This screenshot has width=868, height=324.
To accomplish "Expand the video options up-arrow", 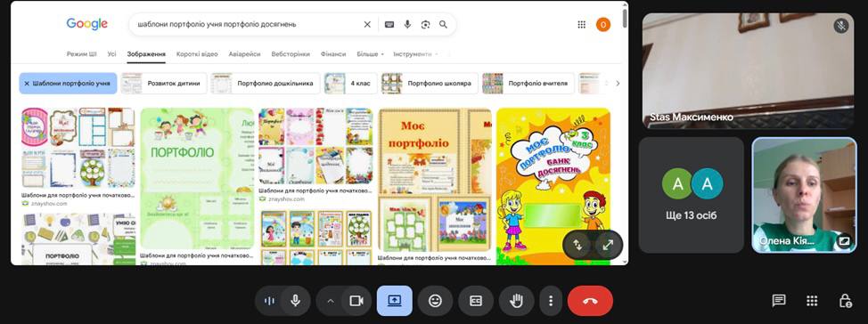I will tap(331, 301).
